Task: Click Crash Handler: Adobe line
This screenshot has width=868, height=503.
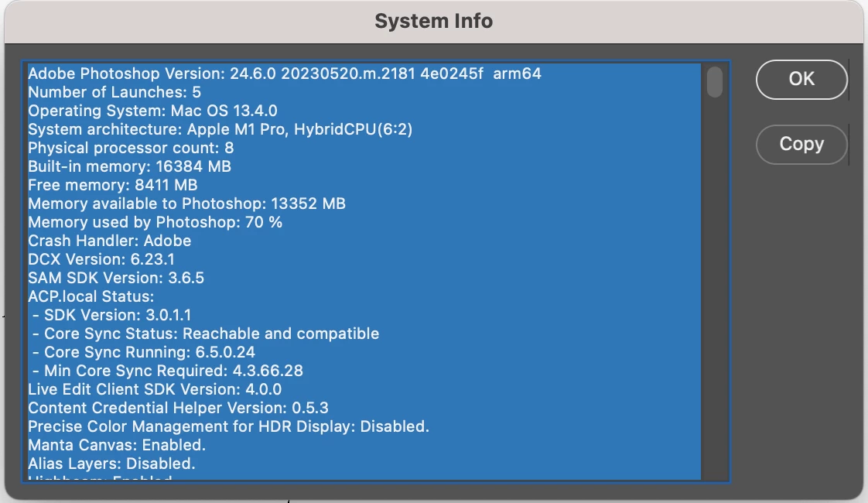Action: (x=110, y=241)
